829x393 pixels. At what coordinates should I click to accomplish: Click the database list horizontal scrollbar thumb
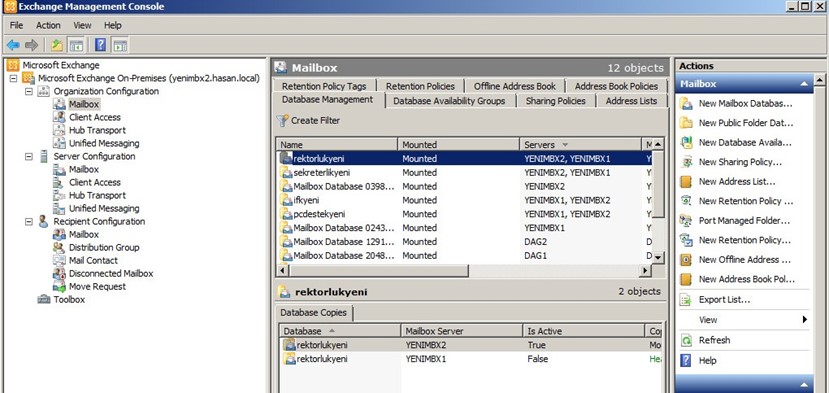(379, 271)
